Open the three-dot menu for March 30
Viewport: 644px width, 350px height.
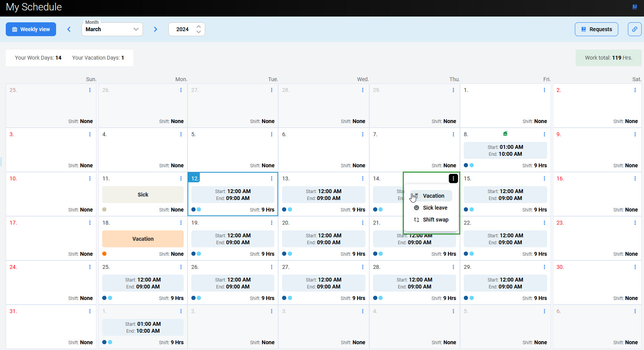(x=635, y=267)
